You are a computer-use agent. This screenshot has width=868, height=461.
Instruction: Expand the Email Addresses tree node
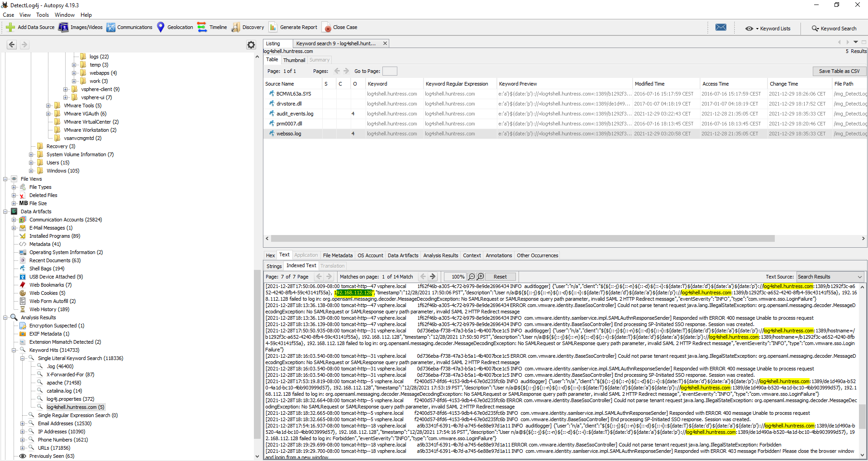point(23,423)
